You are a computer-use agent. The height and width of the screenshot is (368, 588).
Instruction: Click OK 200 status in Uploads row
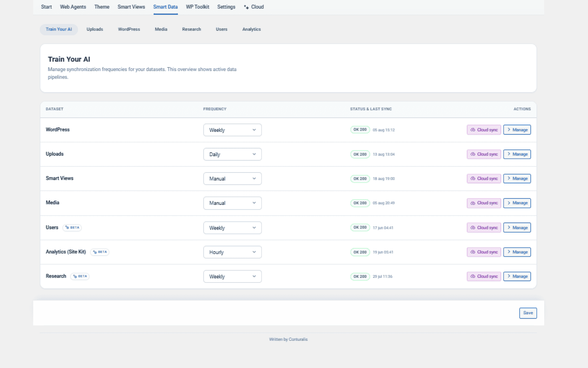[x=360, y=154]
